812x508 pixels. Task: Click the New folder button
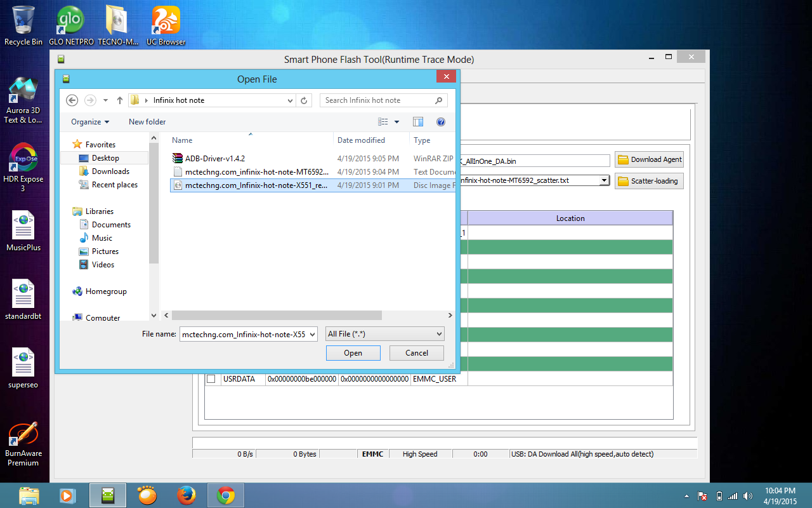click(147, 122)
